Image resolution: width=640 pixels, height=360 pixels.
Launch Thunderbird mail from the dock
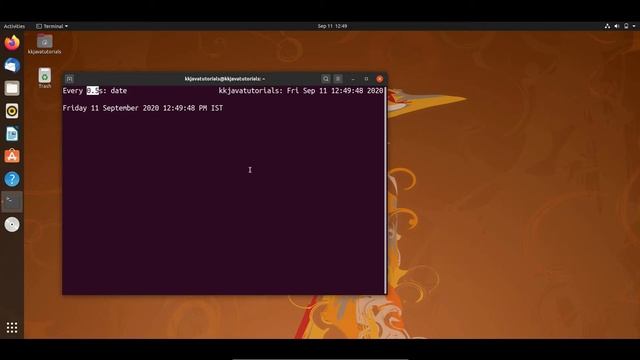pyautogui.click(x=12, y=65)
